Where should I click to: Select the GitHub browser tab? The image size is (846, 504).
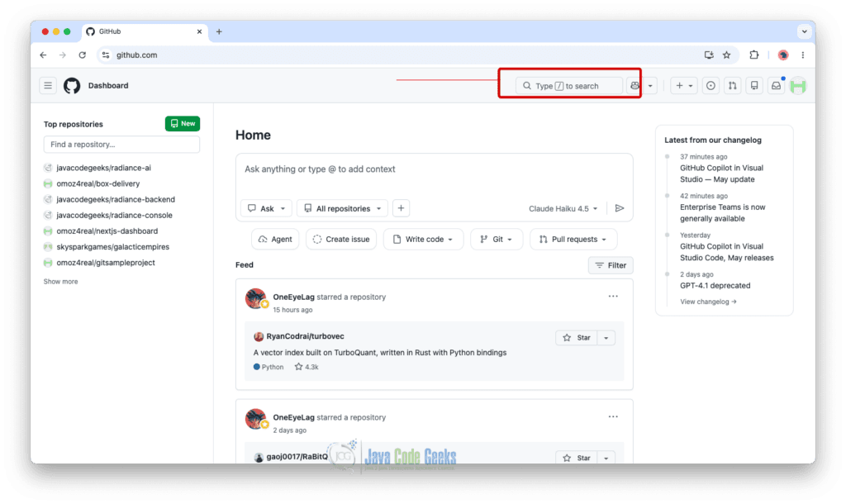tap(144, 32)
